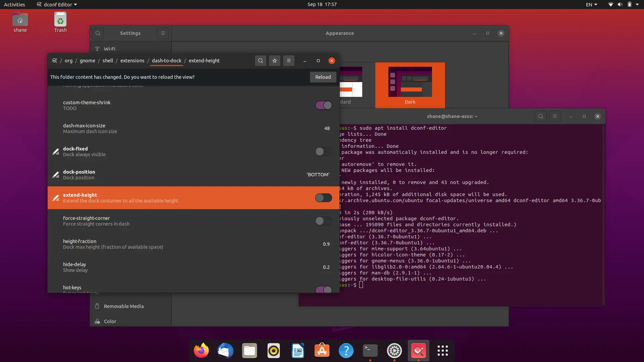This screenshot has width=644, height=362.
Task: Click the bookmarks star icon
Action: (x=275, y=61)
